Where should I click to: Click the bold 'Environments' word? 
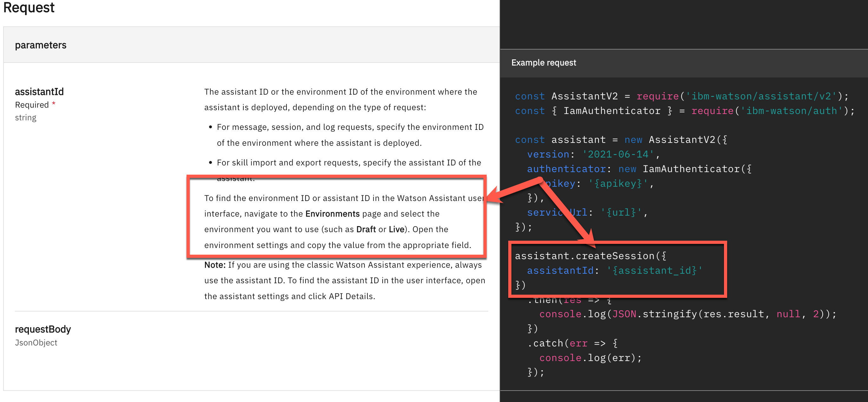pyautogui.click(x=332, y=214)
